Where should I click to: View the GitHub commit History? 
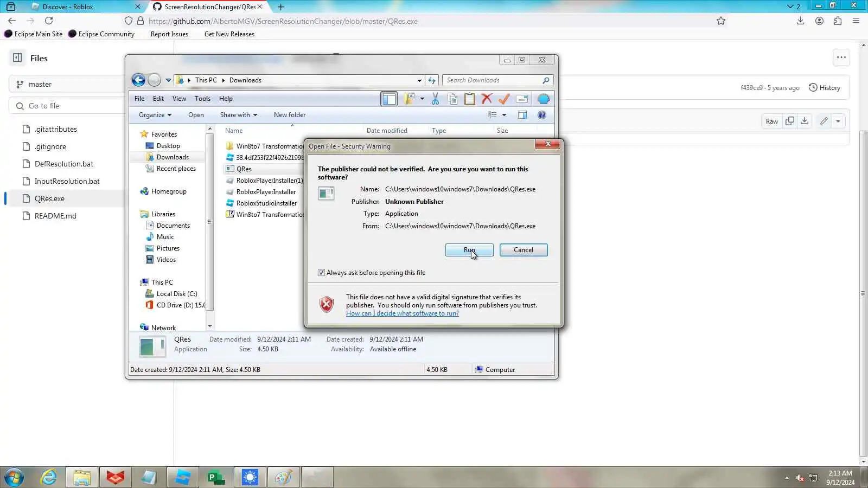825,88
